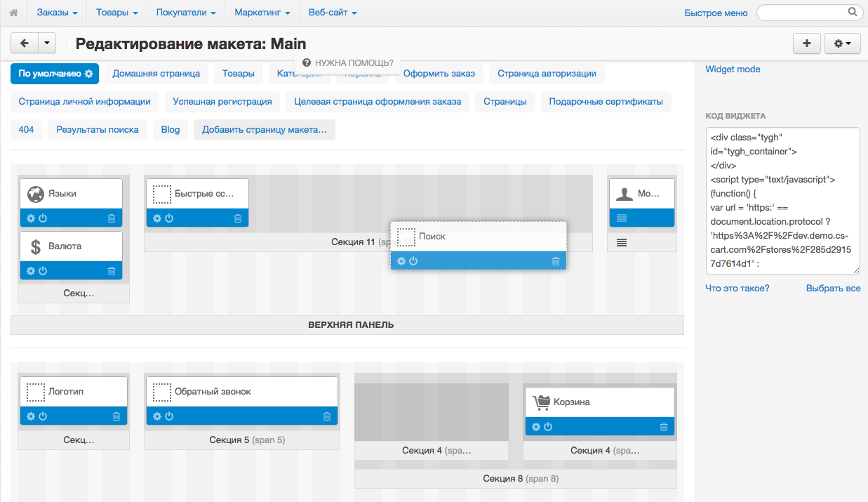Screen dimensions: 868x502
Task: Click the plus add button
Action: click(807, 44)
